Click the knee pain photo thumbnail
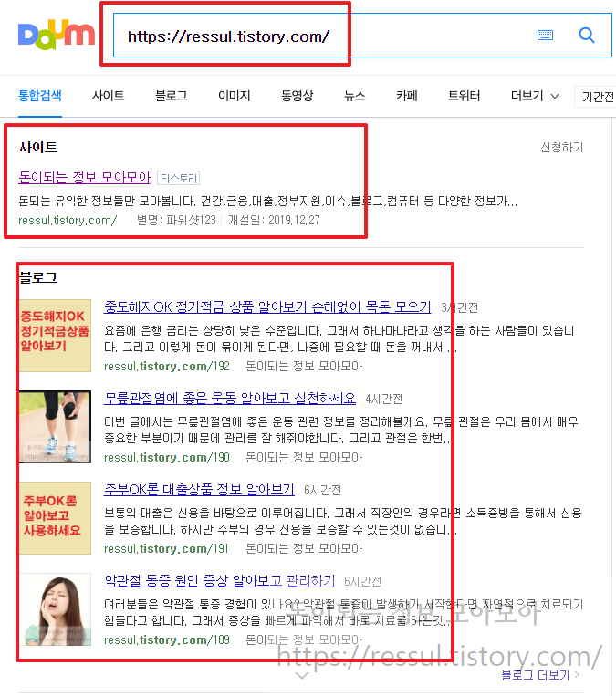The width and height of the screenshot is (616, 696). [x=55, y=427]
